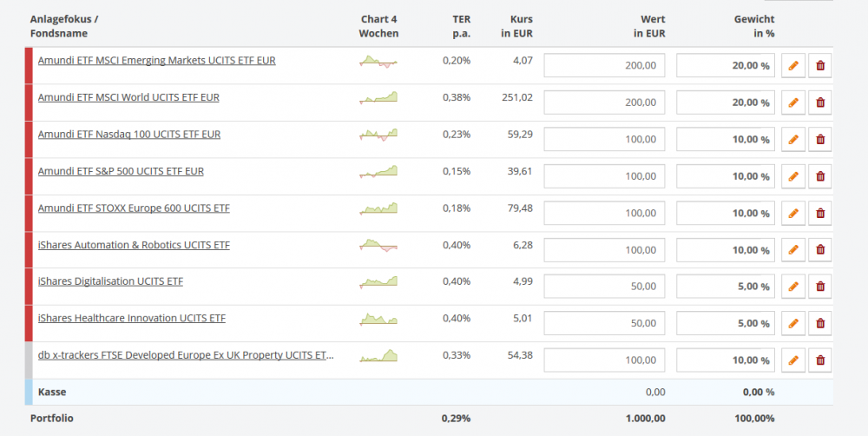Trash the iShares Healthcare Innovation ETF row
868x436 pixels.
pyautogui.click(x=820, y=323)
